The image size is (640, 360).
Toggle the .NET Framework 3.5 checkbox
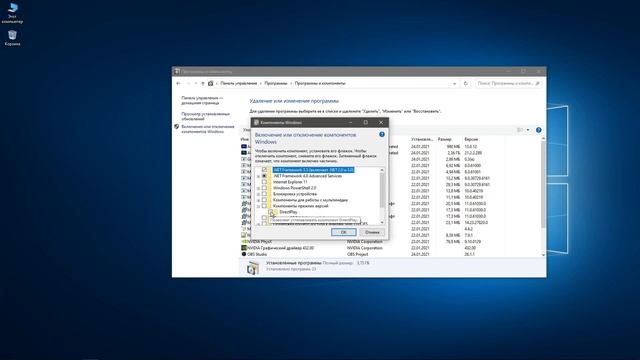click(x=264, y=170)
